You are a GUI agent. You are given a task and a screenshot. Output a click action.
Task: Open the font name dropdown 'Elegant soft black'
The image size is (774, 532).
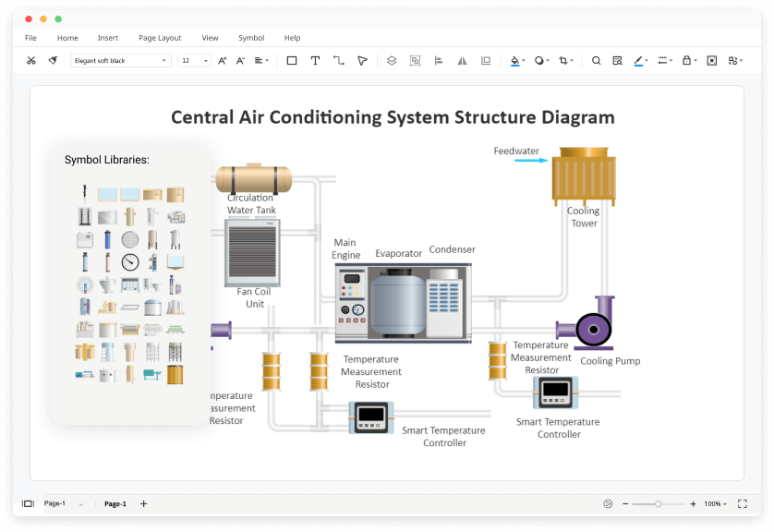pyautogui.click(x=120, y=61)
